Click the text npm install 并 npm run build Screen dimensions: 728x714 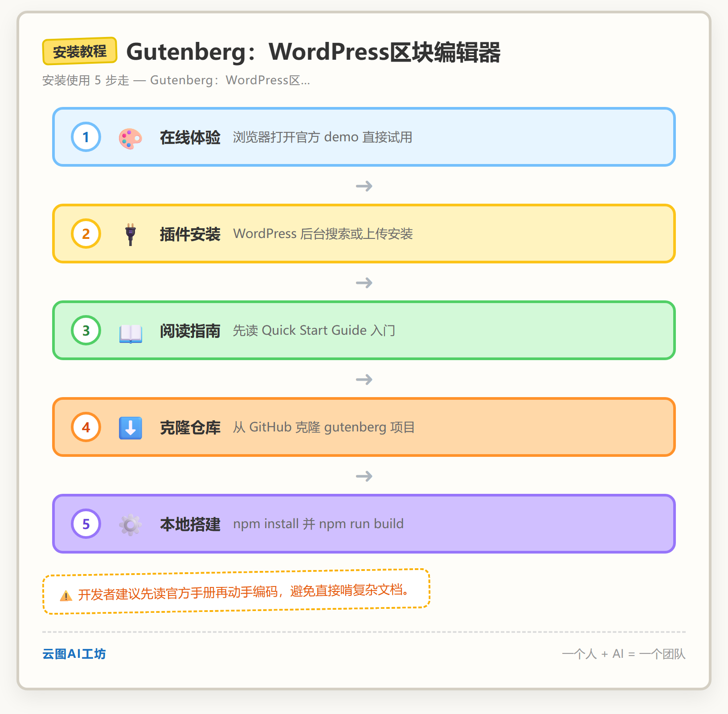[x=319, y=524]
